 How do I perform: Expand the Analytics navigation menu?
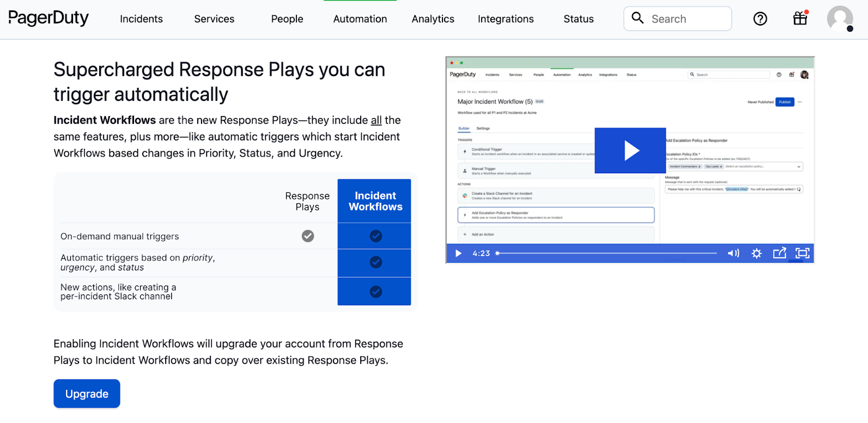433,19
